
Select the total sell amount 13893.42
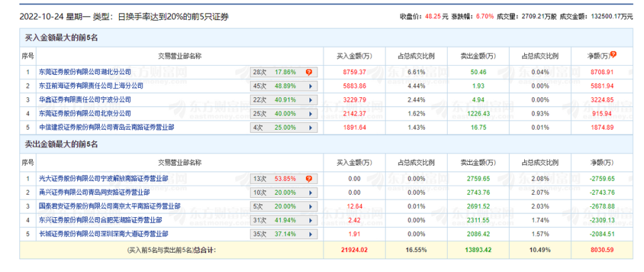tap(478, 249)
